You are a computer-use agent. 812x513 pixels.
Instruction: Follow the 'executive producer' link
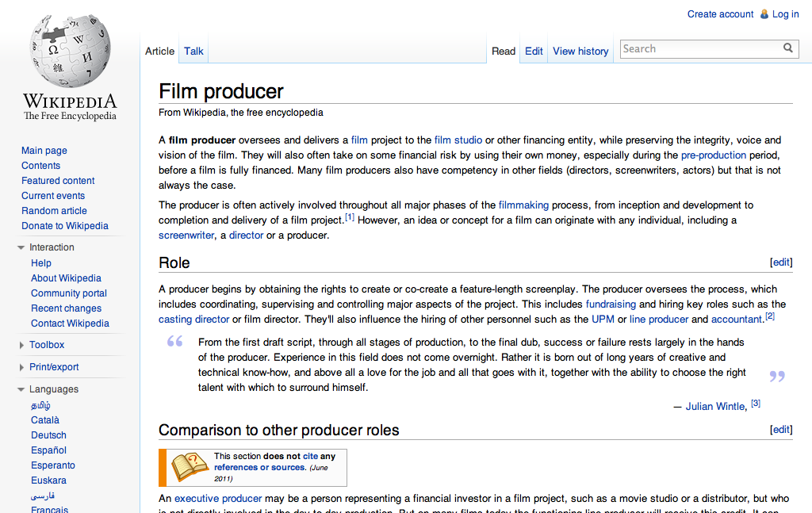point(218,499)
